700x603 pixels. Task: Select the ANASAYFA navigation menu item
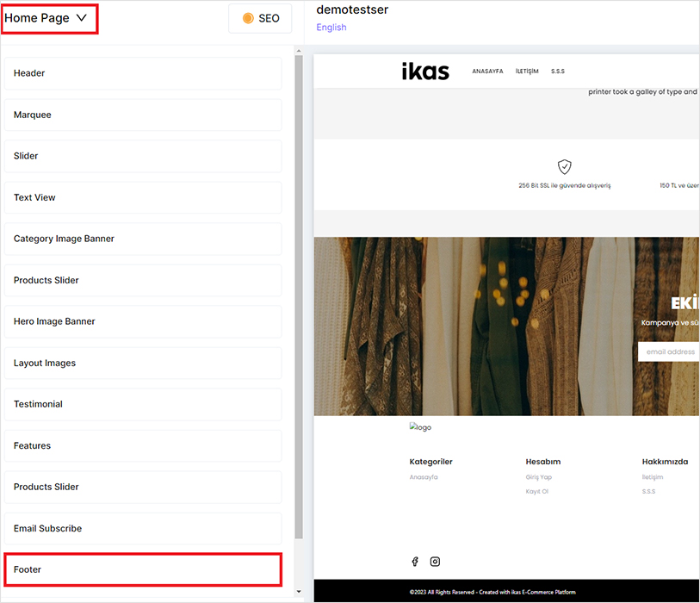(x=487, y=71)
